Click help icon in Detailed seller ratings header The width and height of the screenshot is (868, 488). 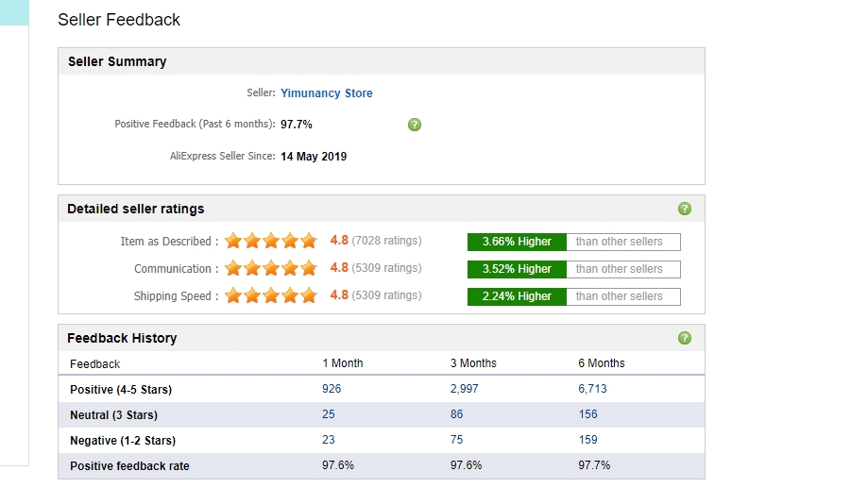tap(685, 209)
